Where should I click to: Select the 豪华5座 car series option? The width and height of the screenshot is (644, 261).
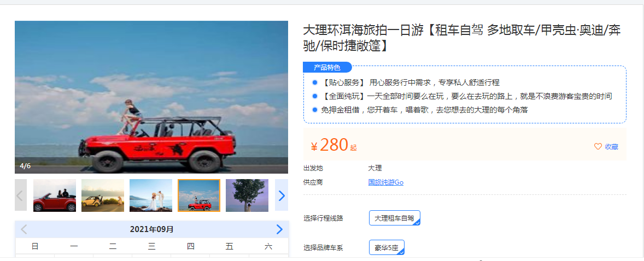(x=387, y=247)
